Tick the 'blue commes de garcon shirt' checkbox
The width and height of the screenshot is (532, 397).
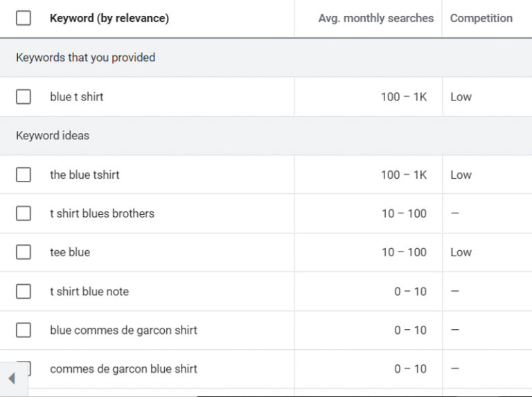24,330
